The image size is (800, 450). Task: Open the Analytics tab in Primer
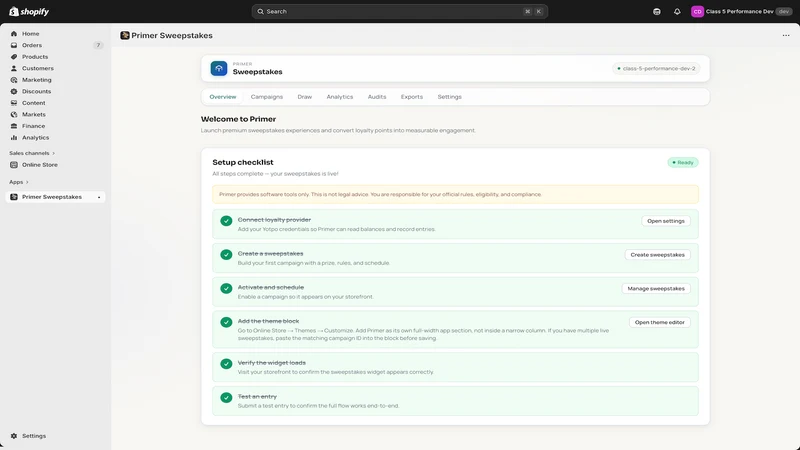340,97
